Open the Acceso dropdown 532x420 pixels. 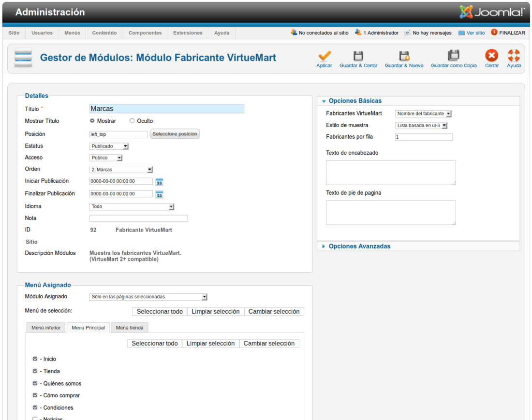pyautogui.click(x=106, y=158)
